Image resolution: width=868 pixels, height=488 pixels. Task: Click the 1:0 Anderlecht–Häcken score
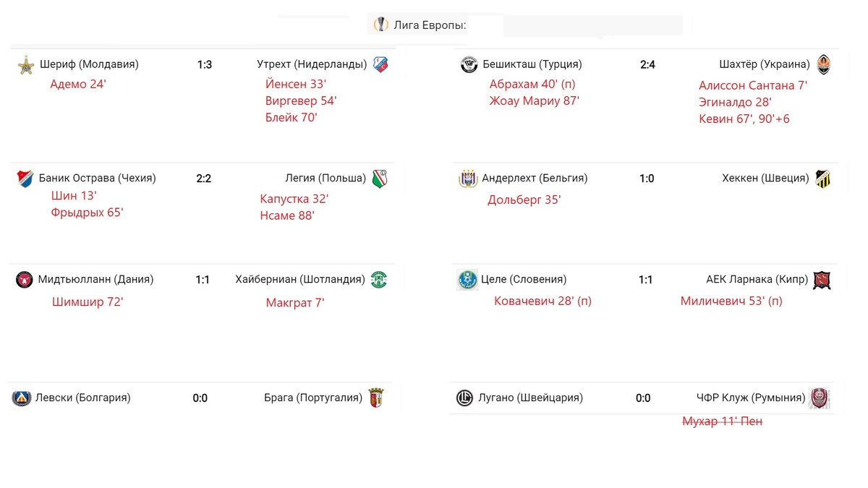647,179
